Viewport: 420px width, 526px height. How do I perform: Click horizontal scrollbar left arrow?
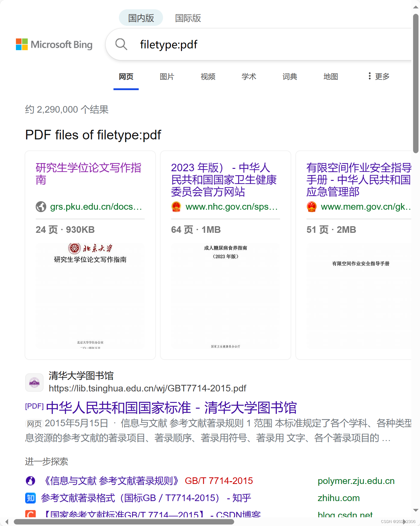coord(7,522)
